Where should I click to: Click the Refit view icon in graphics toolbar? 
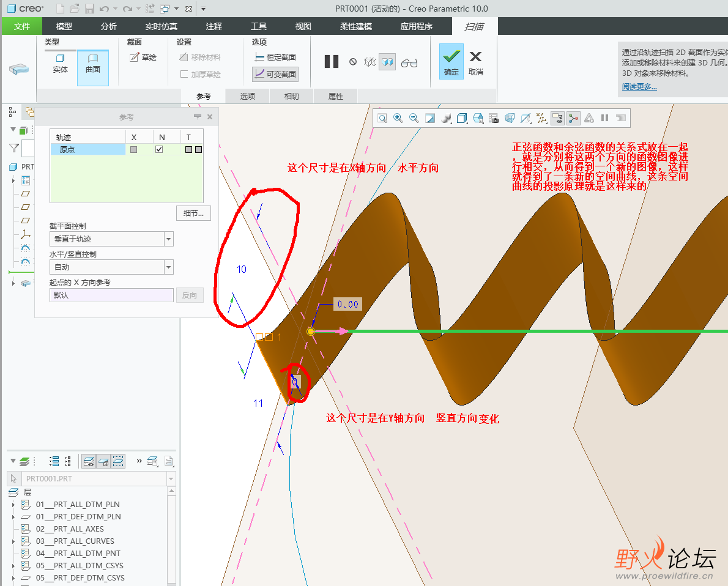(382, 119)
